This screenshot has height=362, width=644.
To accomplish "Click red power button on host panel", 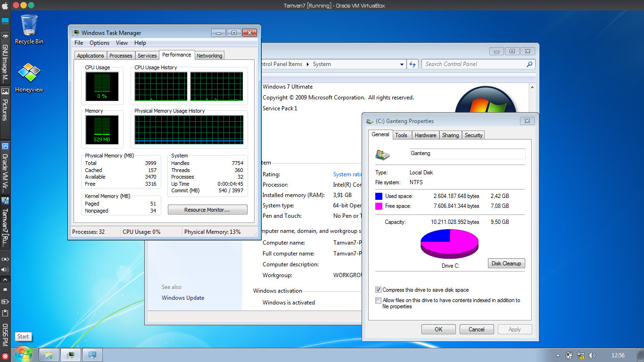I will point(5,356).
